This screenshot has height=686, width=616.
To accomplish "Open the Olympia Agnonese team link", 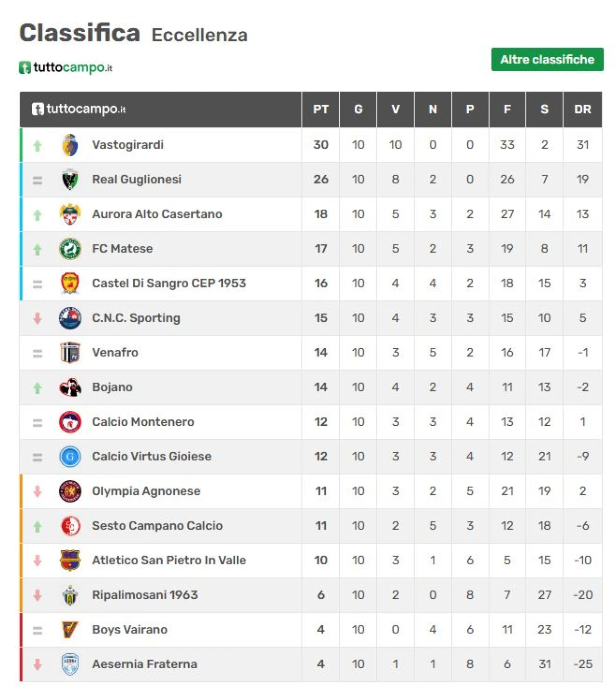I will click(146, 491).
